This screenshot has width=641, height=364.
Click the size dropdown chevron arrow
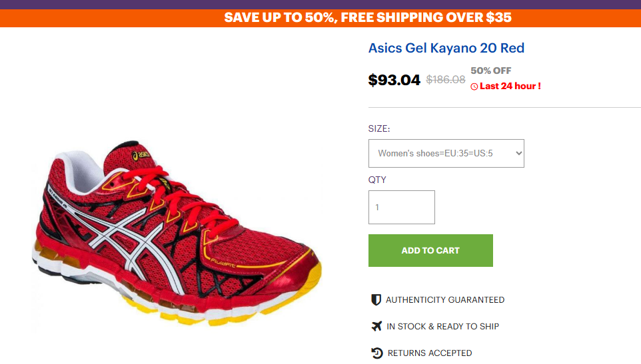(519, 154)
